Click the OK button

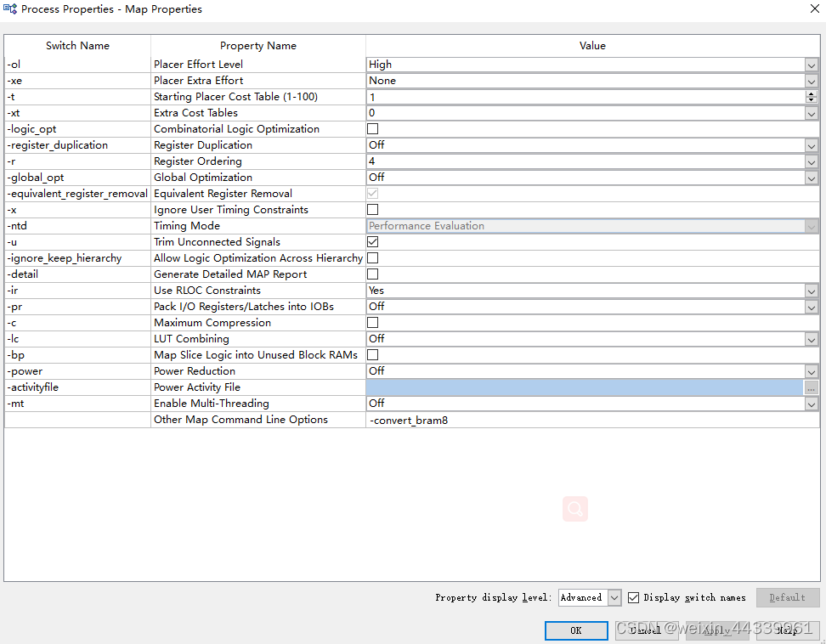click(576, 630)
